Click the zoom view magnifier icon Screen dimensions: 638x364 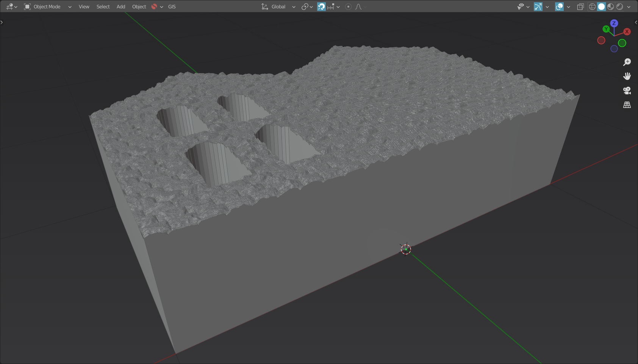tap(627, 62)
